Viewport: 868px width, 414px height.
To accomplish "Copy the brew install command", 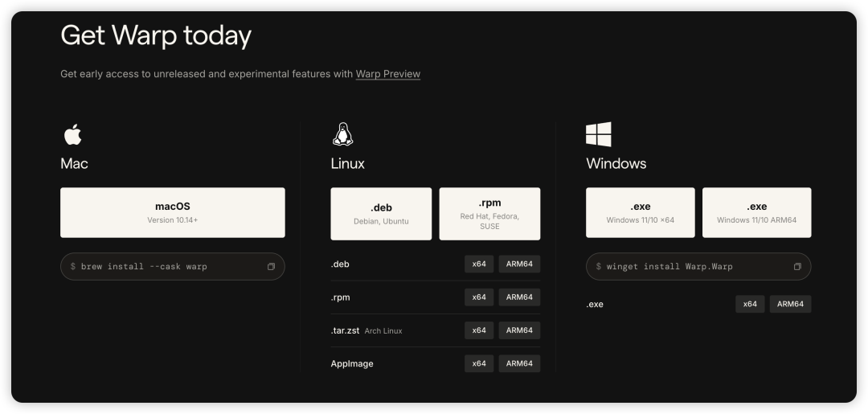I will [272, 267].
